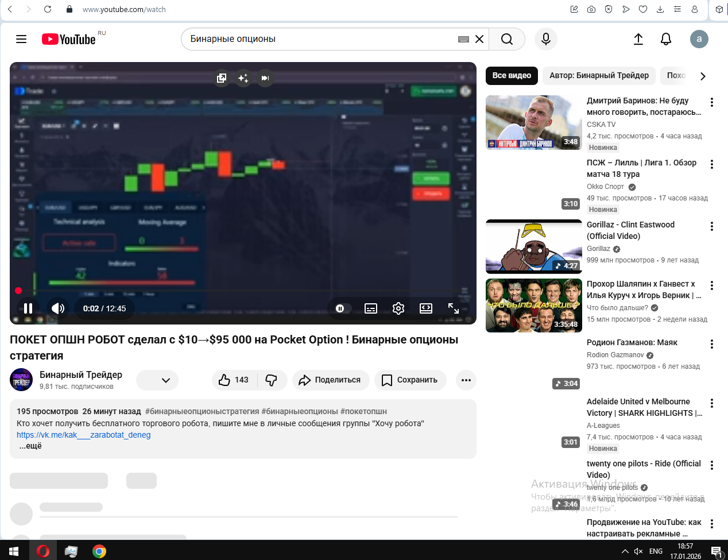Pause the video playback
Image resolution: width=728 pixels, height=560 pixels.
tap(28, 308)
